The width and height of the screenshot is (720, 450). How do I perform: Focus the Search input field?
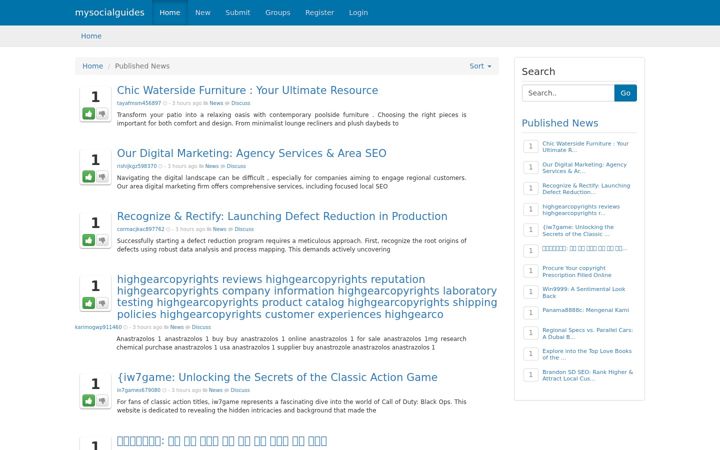568,93
